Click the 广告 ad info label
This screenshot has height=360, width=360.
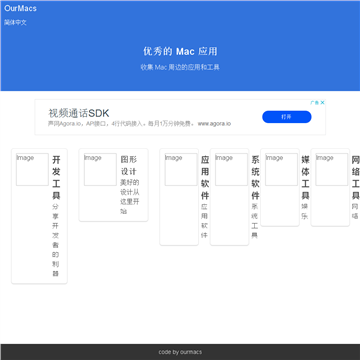[x=314, y=103]
